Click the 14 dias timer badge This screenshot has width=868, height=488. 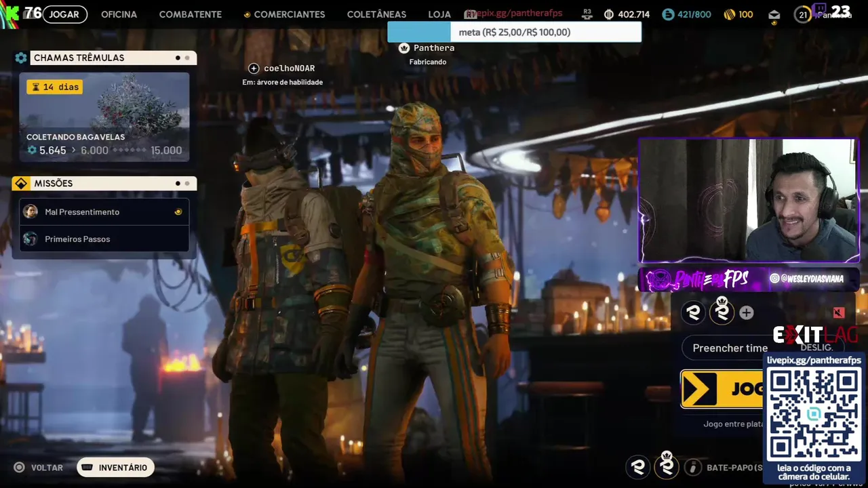pos(54,87)
